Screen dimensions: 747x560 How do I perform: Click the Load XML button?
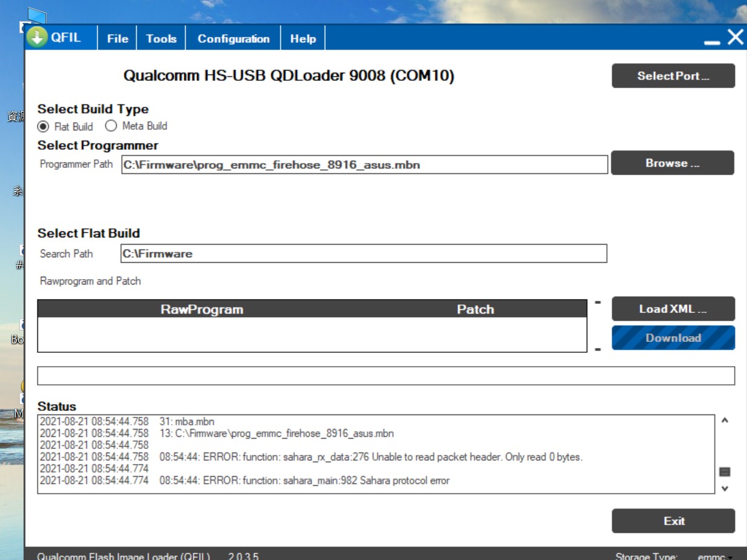673,309
